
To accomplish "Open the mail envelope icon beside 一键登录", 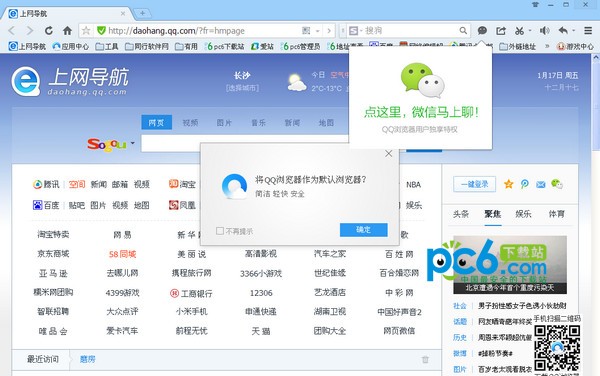I will click(x=541, y=184).
